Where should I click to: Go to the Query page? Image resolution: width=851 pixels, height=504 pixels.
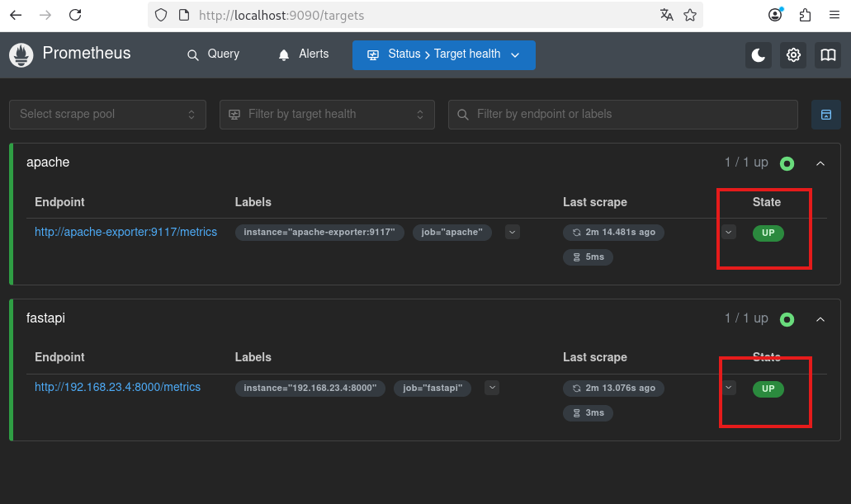coord(213,54)
